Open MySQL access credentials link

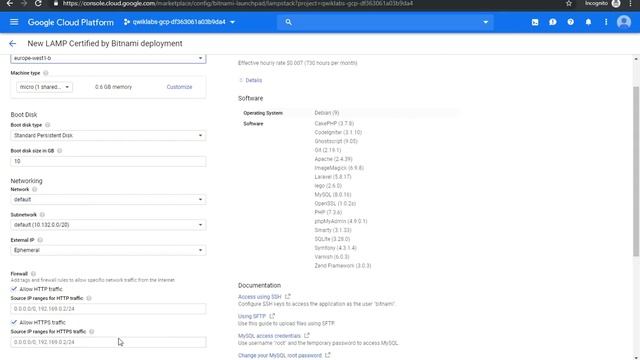269,336
